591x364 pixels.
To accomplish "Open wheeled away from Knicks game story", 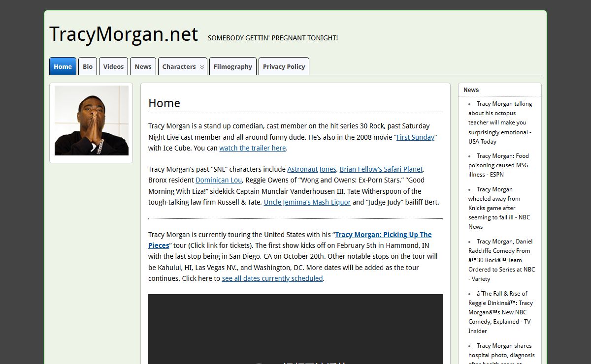I will [x=499, y=208].
